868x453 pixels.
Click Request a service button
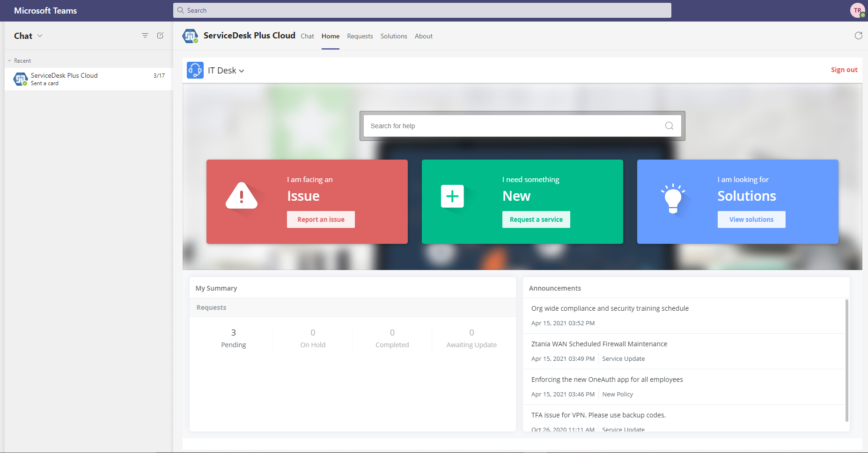[536, 219]
